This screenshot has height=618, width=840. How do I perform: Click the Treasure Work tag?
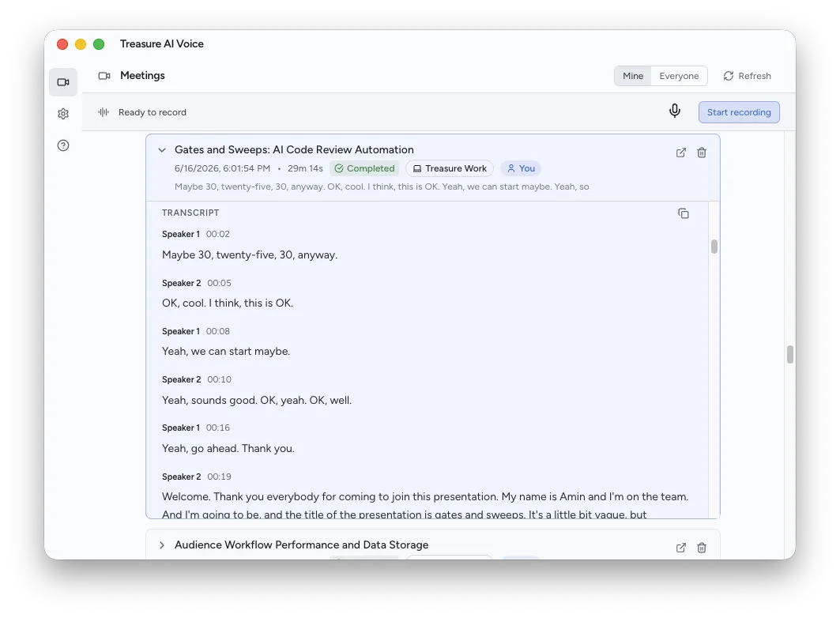tap(450, 168)
